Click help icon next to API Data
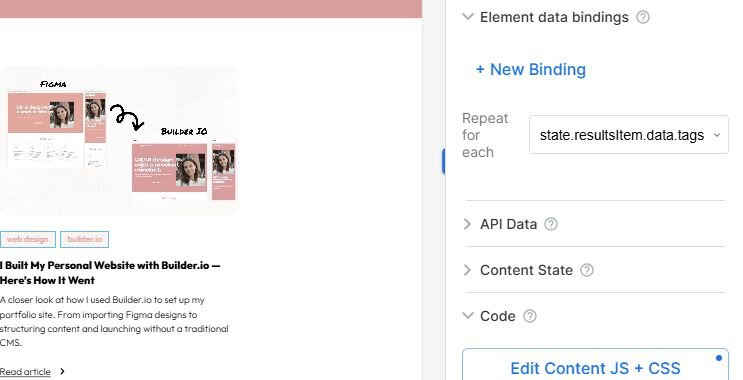 [x=551, y=224]
